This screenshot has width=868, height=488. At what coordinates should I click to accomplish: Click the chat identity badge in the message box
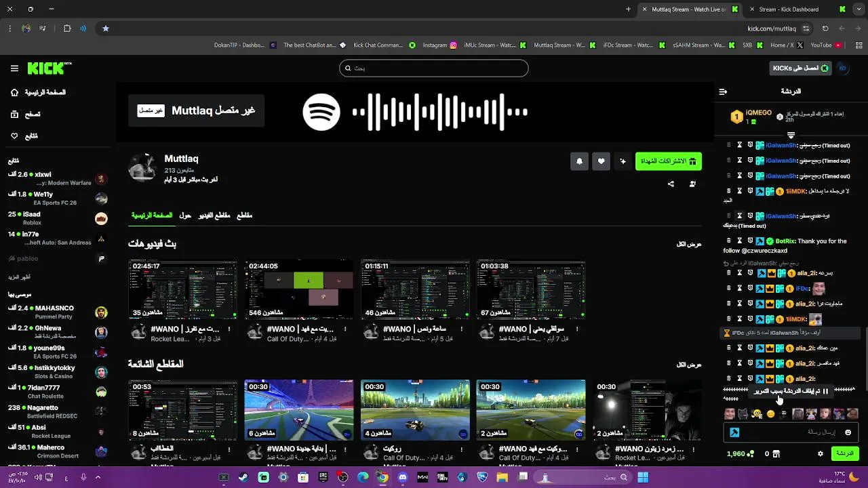[x=734, y=432]
